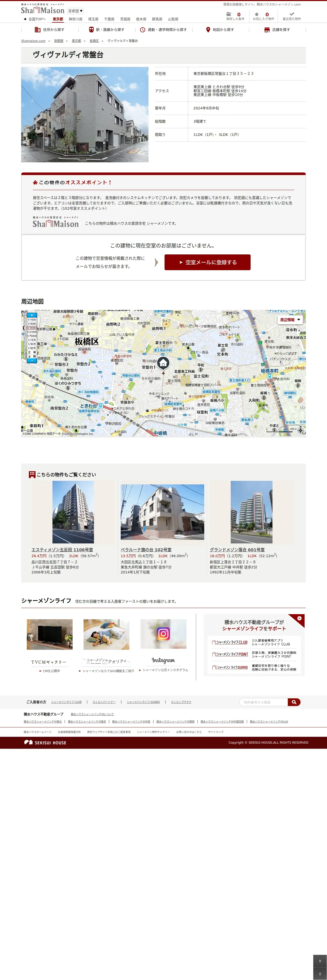Register for vacancy mail button

pyautogui.click(x=208, y=262)
